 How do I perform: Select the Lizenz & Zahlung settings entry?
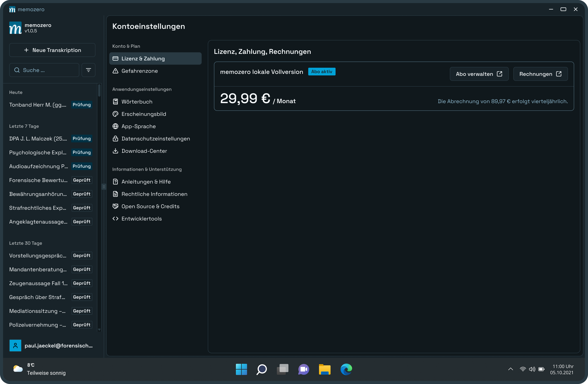(143, 58)
